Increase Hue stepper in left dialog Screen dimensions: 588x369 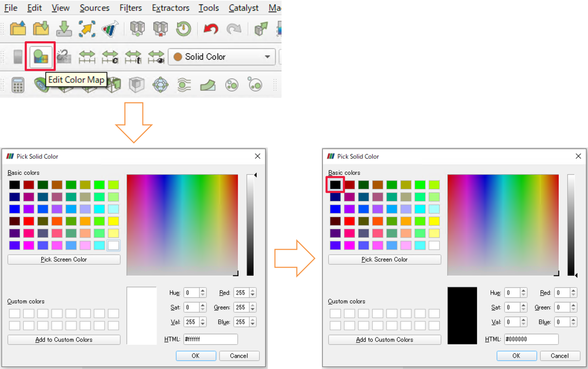(203, 290)
